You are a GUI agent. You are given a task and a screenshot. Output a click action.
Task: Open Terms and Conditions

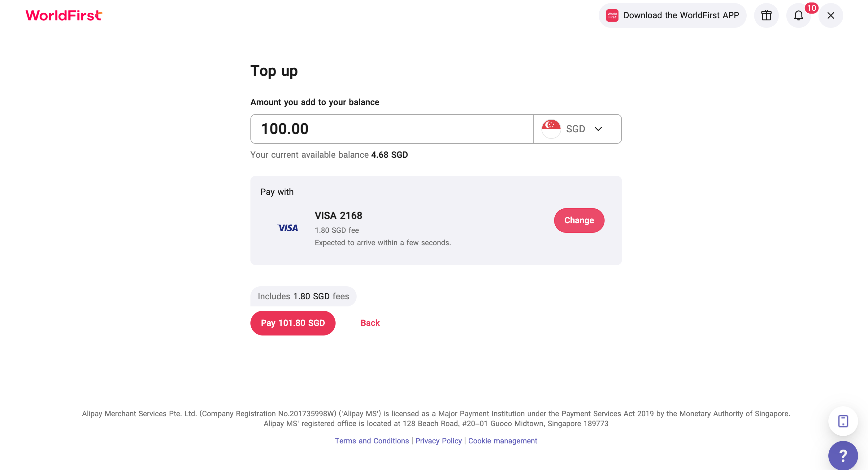(x=372, y=441)
